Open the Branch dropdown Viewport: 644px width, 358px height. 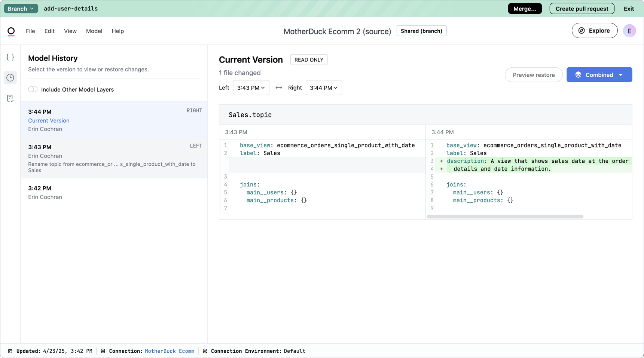[21, 9]
